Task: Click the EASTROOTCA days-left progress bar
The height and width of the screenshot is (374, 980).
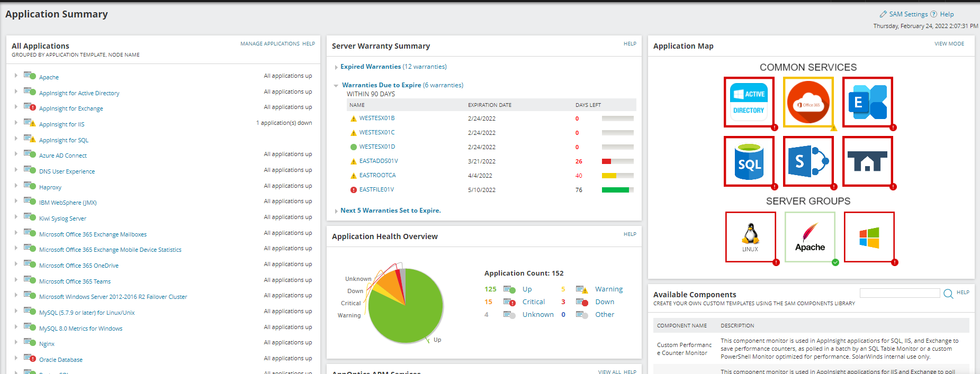Action: tap(618, 176)
